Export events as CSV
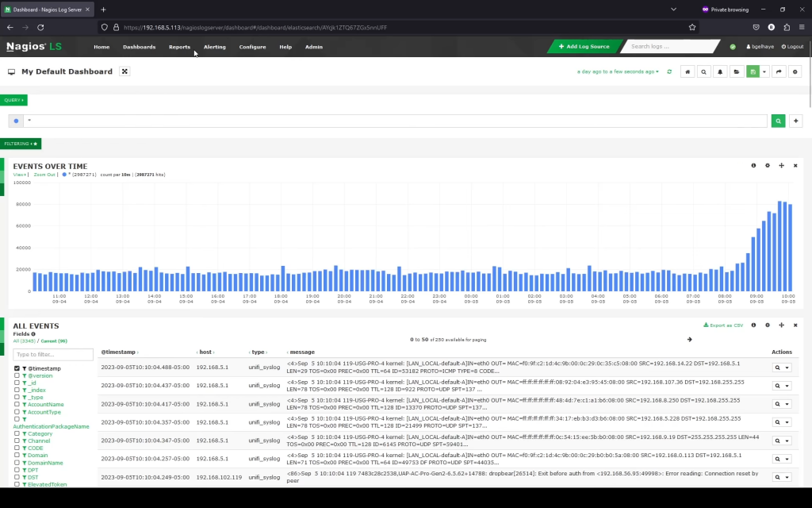 pyautogui.click(x=722, y=325)
